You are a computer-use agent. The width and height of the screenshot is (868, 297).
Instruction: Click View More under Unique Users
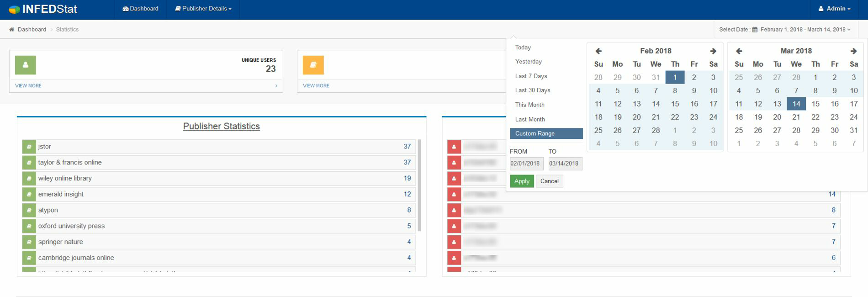pos(28,86)
